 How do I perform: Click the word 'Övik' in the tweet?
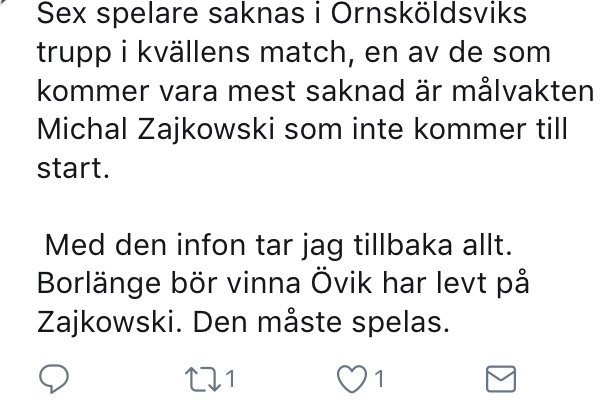[x=341, y=282]
